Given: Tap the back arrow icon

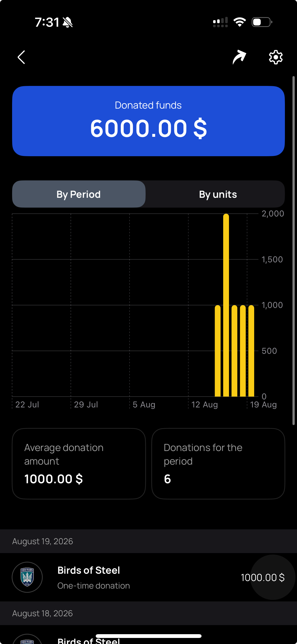Looking at the screenshot, I should (21, 57).
